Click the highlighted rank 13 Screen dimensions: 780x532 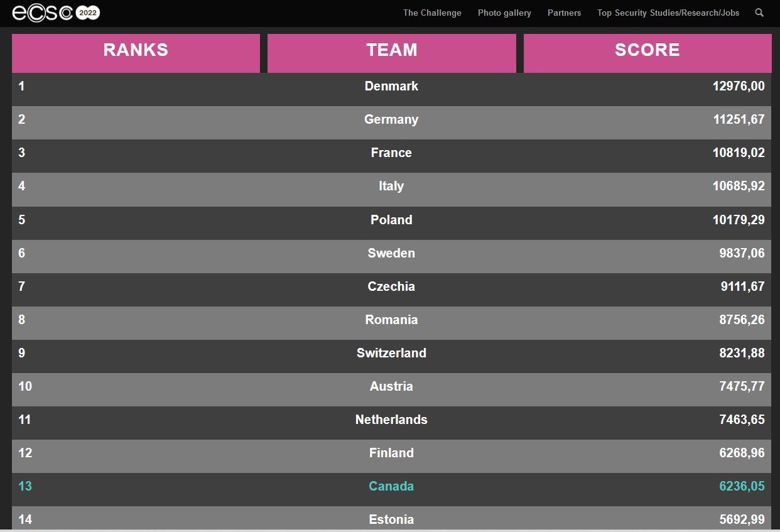tap(25, 486)
